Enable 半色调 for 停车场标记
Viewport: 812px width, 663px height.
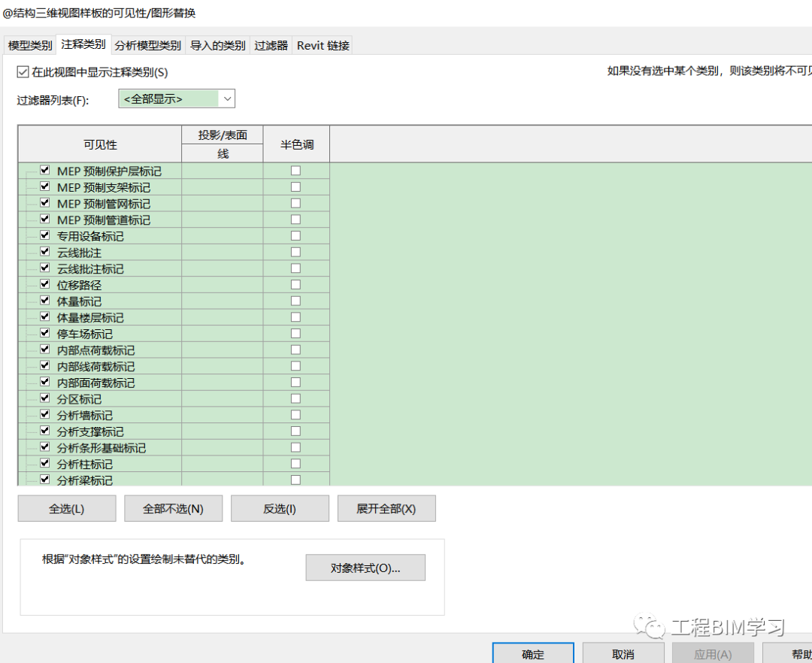[295, 333]
